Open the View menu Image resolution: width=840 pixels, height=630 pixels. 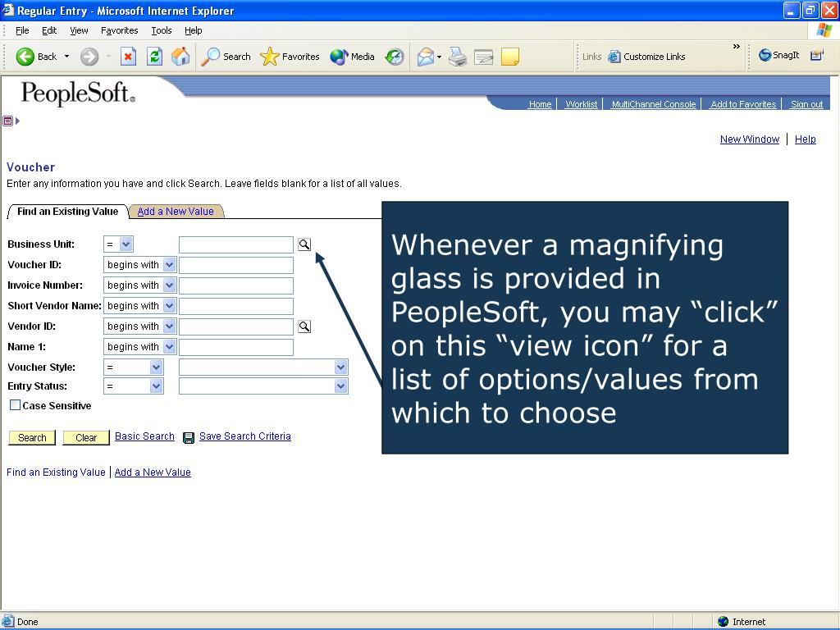pos(79,30)
